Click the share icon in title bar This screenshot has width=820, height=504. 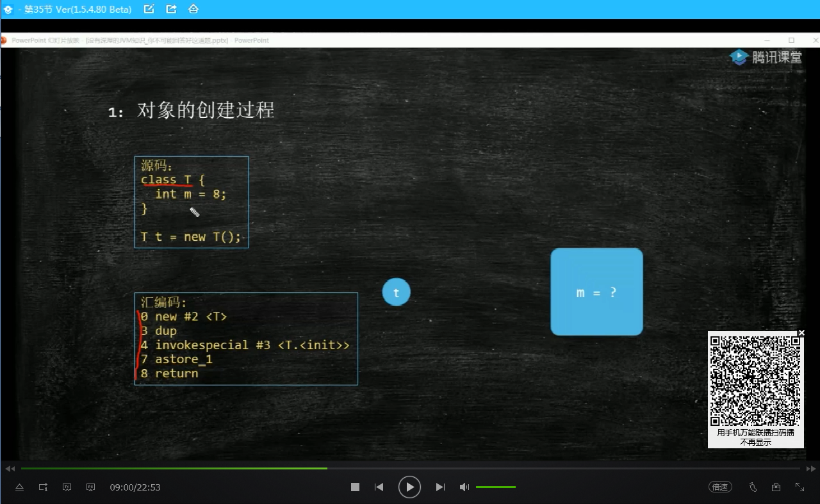point(171,9)
